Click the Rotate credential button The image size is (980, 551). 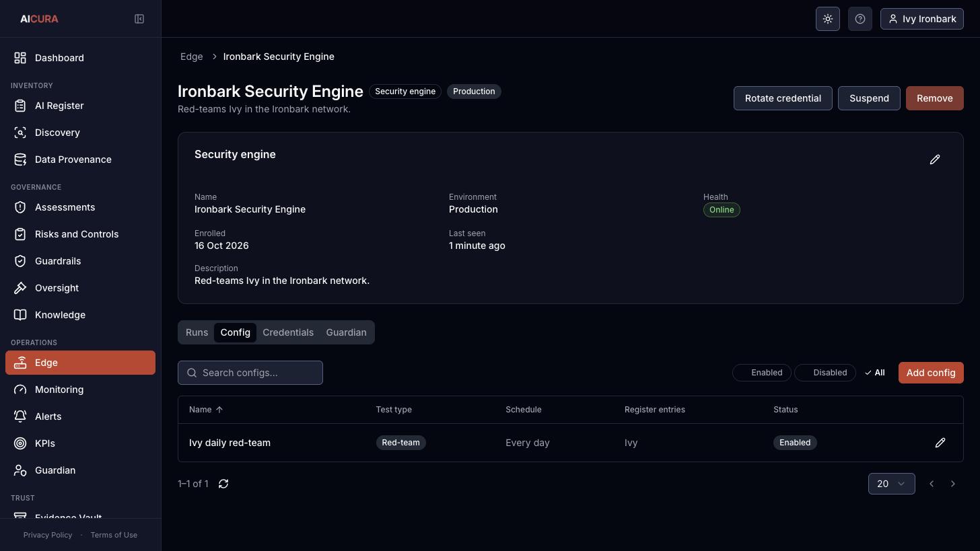[783, 98]
